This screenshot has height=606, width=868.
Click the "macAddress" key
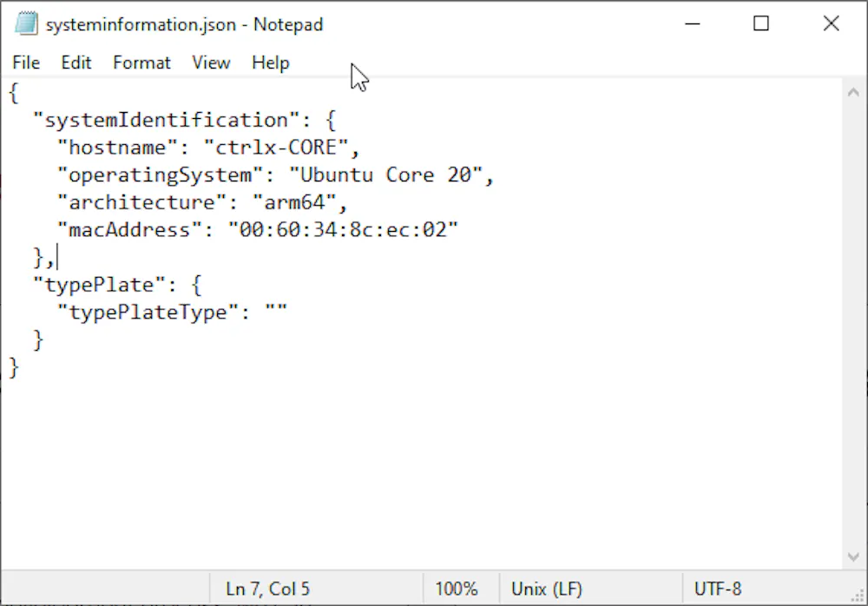coord(129,230)
